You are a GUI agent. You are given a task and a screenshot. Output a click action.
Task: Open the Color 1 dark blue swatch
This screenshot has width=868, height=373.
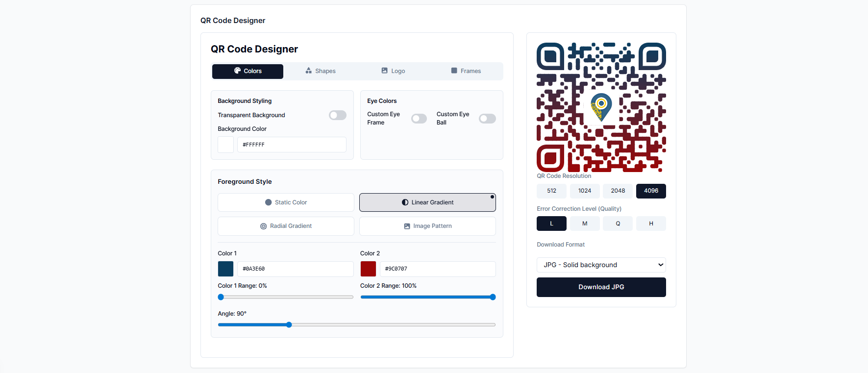tap(225, 269)
